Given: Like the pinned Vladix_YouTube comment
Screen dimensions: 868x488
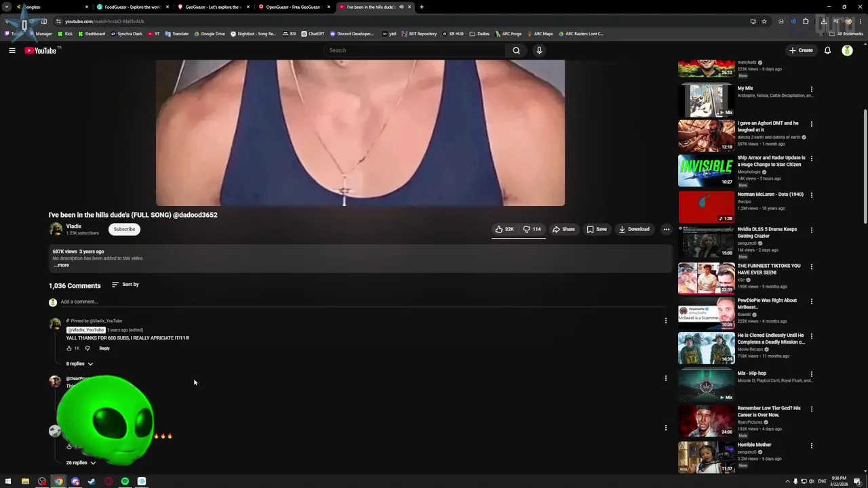Looking at the screenshot, I should pyautogui.click(x=69, y=348).
